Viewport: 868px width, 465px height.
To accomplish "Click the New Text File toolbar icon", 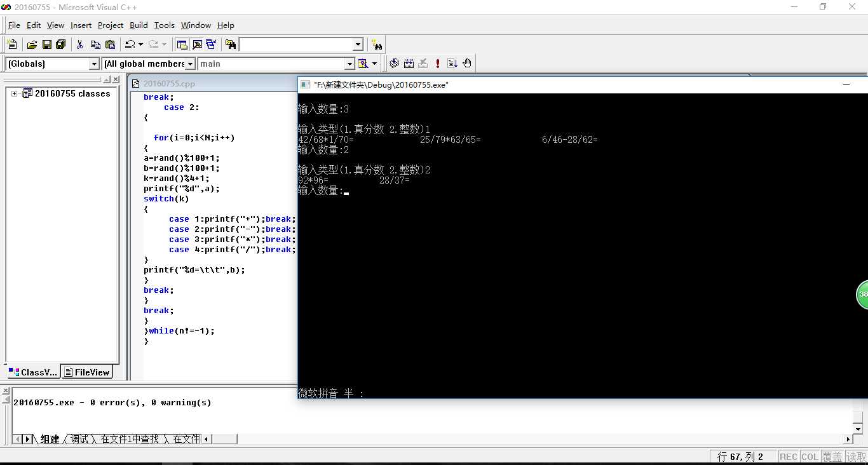I will [12, 44].
